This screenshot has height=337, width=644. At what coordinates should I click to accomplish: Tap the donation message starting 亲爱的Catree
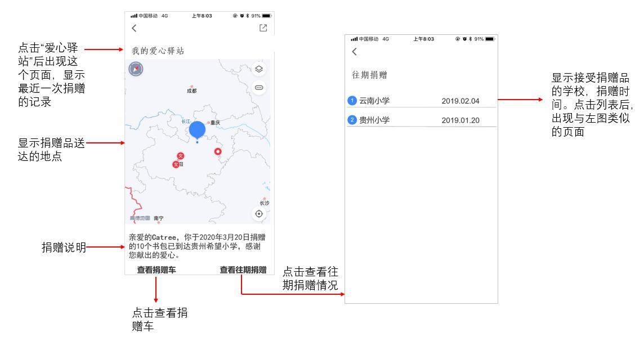click(x=197, y=246)
